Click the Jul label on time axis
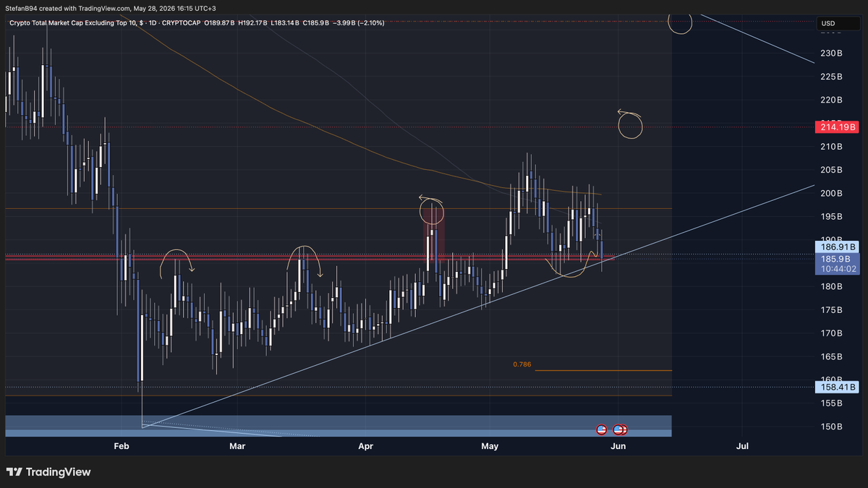868x488 pixels. tap(742, 447)
